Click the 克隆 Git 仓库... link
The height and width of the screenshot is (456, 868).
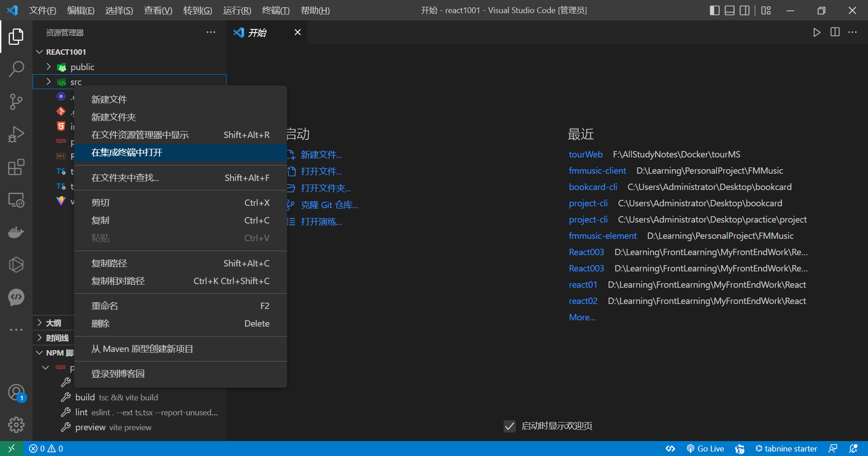click(x=329, y=205)
